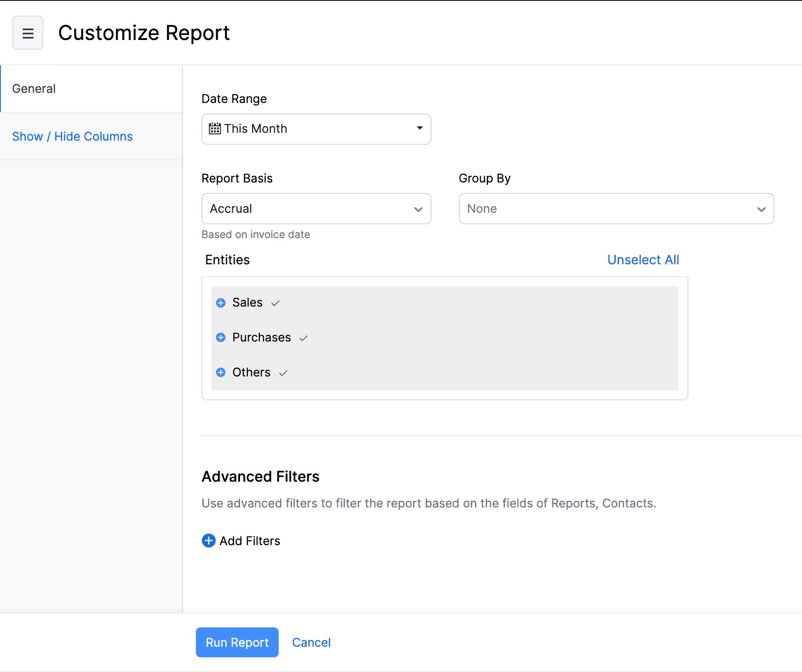802x672 pixels.
Task: Switch to Show / Hide Columns tab
Action: 72,137
